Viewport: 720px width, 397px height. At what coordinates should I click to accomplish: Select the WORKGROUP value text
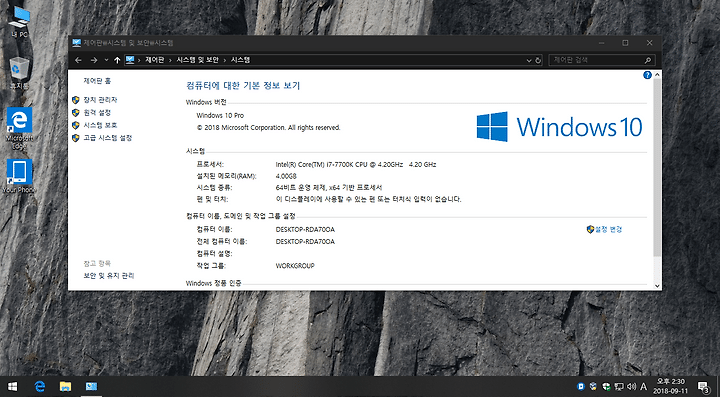click(295, 265)
